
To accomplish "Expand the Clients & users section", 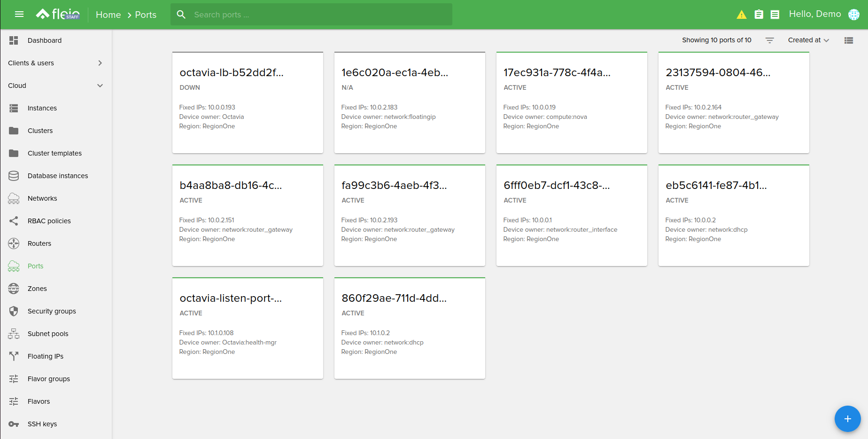I will click(100, 63).
